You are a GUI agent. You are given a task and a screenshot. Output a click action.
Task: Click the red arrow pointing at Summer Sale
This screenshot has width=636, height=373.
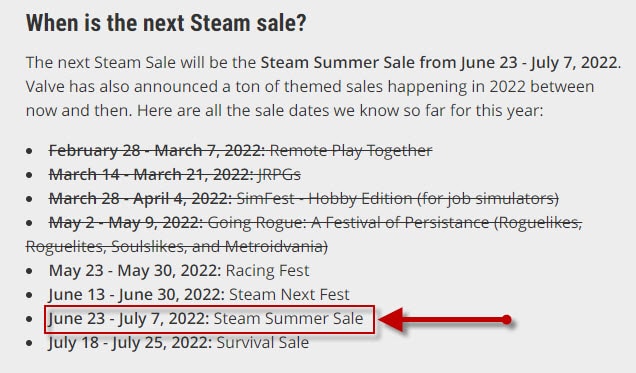pyautogui.click(x=445, y=320)
